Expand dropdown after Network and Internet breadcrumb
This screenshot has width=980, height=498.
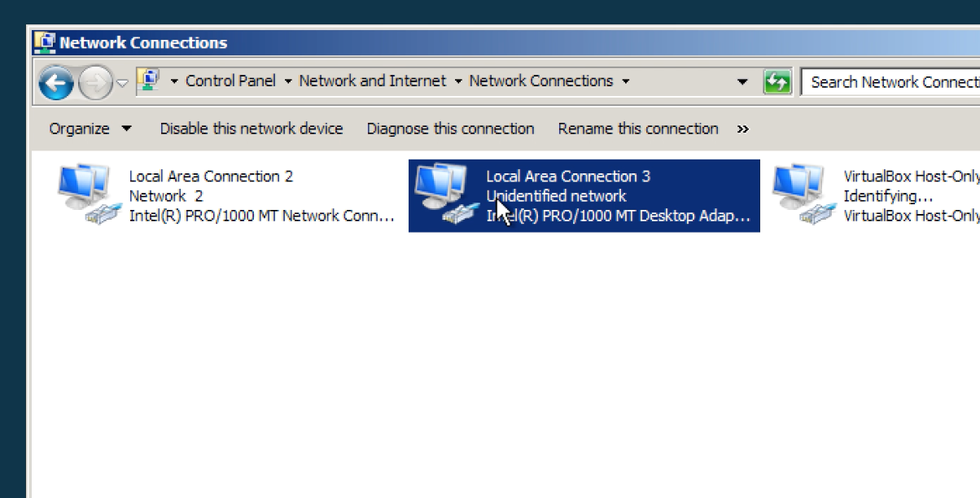[458, 81]
